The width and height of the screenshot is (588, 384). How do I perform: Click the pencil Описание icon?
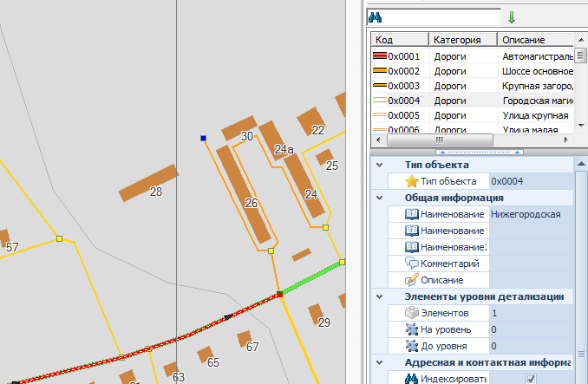coord(411,280)
